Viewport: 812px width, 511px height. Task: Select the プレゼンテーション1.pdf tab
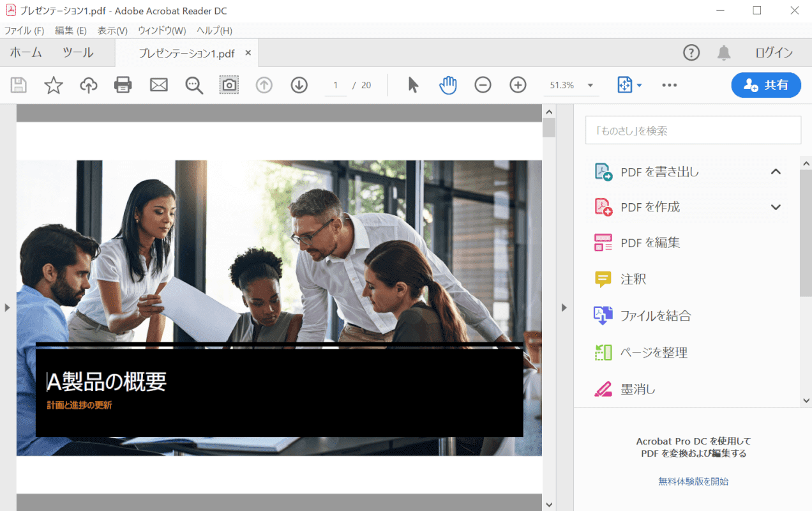tap(186, 54)
